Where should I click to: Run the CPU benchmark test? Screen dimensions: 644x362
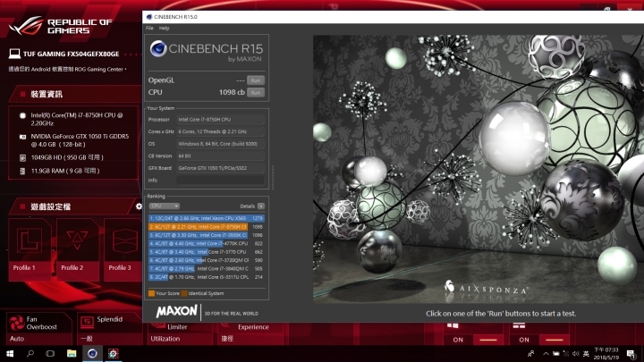tap(256, 93)
